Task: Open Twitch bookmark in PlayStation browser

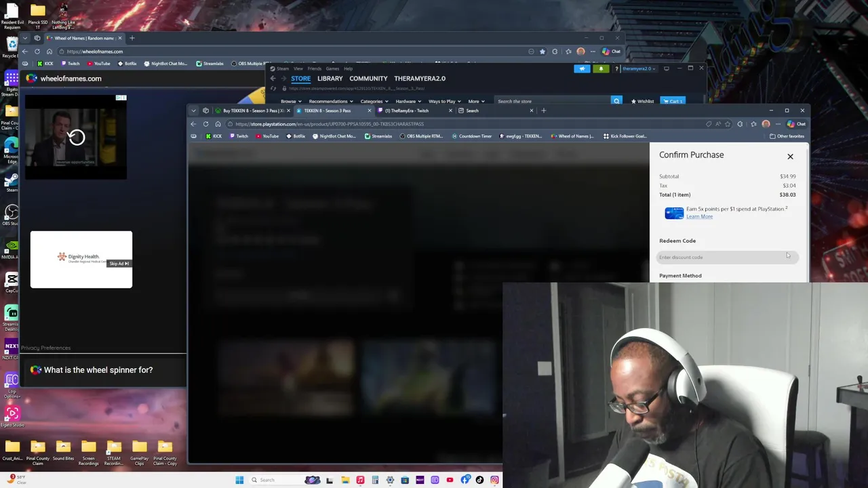Action: coord(239,136)
